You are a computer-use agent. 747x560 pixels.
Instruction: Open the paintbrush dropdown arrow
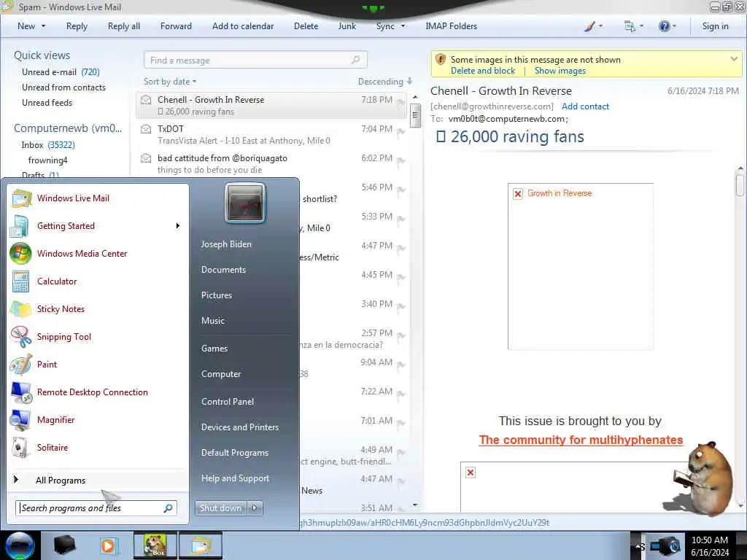pyautogui.click(x=600, y=26)
